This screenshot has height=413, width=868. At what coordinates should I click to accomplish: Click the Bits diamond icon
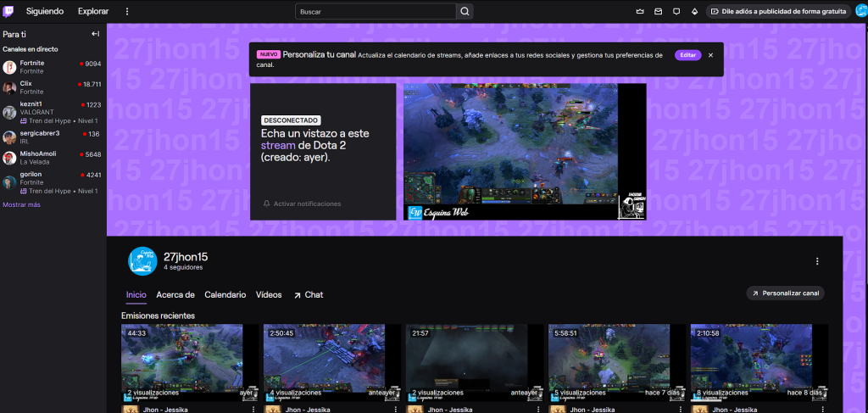point(694,11)
